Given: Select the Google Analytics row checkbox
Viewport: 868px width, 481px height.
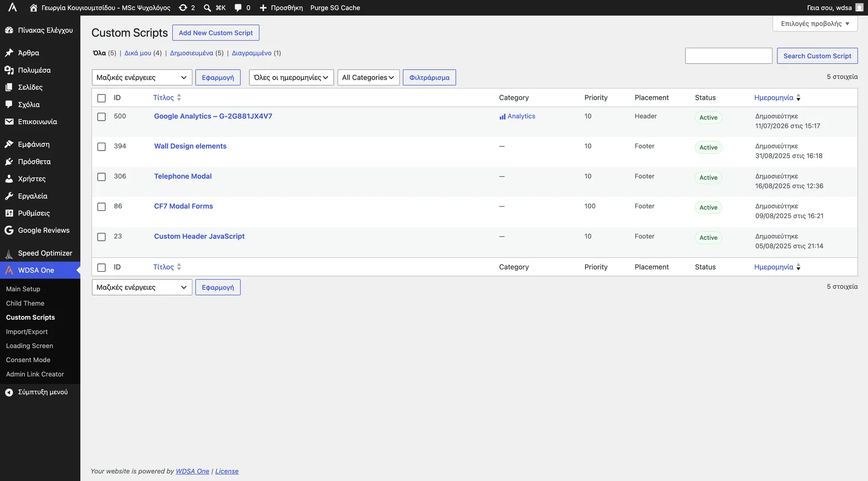Looking at the screenshot, I should click(101, 117).
